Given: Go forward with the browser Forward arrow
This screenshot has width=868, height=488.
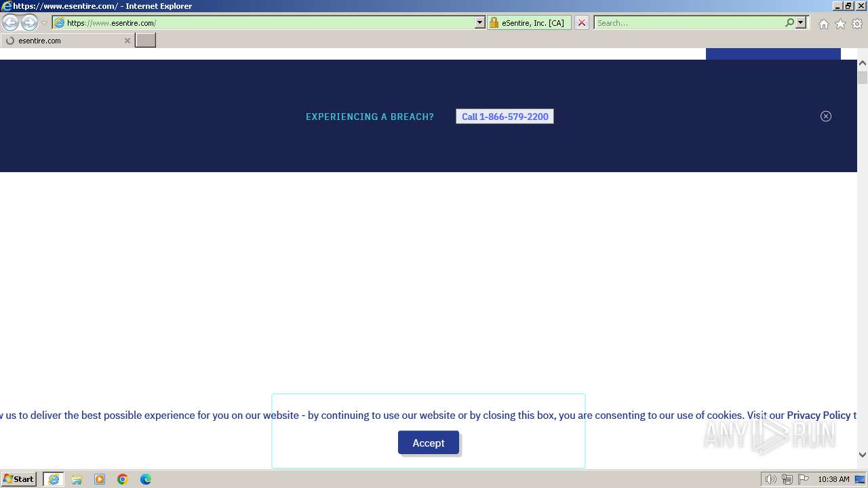Looking at the screenshot, I should click(29, 23).
